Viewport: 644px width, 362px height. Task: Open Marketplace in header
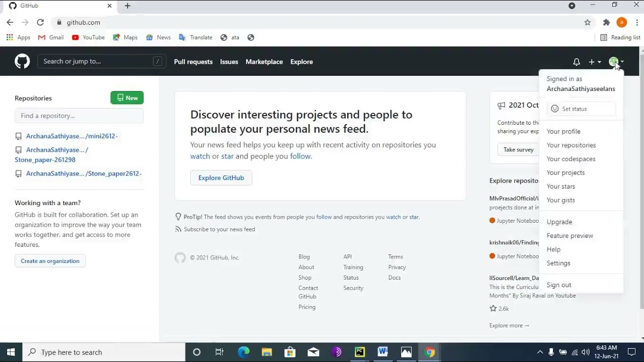pos(264,62)
